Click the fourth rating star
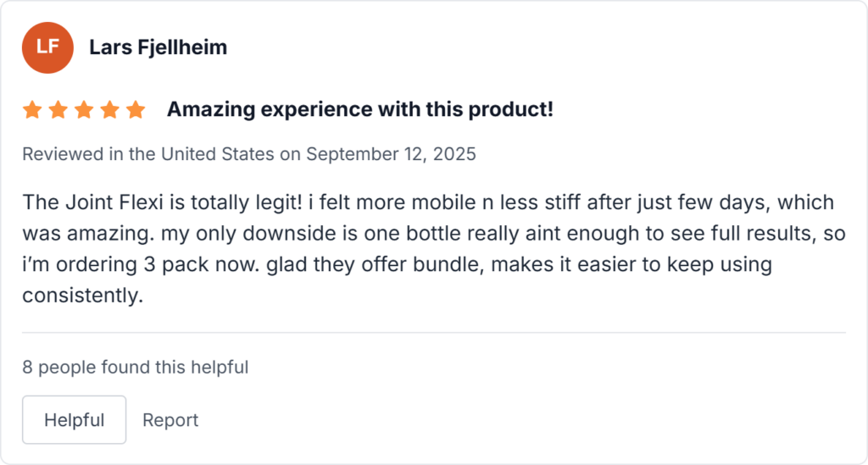 click(109, 110)
